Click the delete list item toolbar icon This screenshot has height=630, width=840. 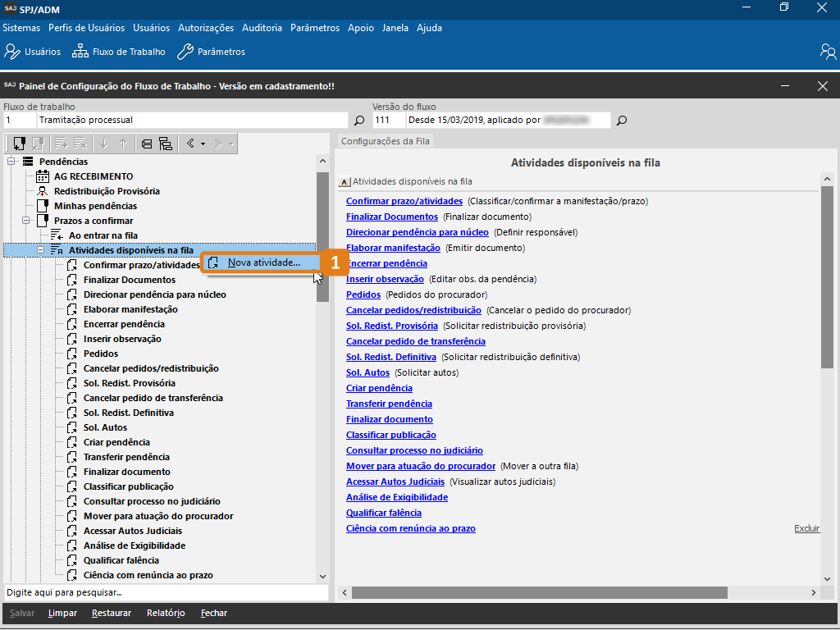pos(80,144)
